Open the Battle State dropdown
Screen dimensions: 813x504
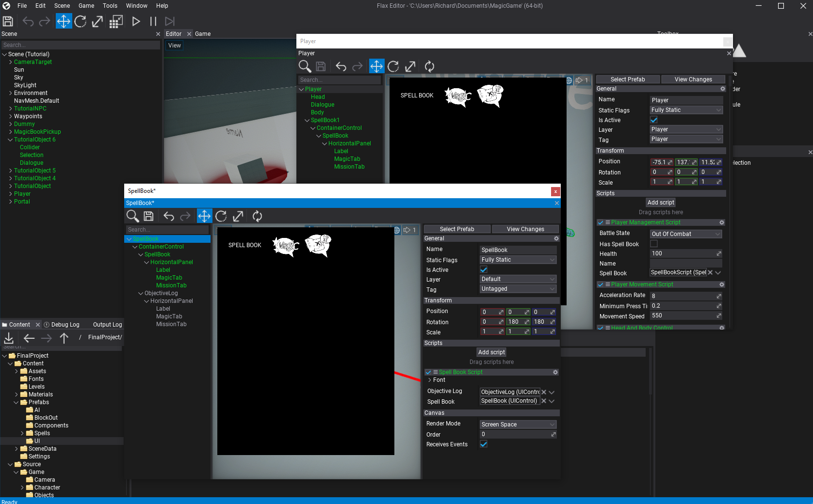coord(685,234)
